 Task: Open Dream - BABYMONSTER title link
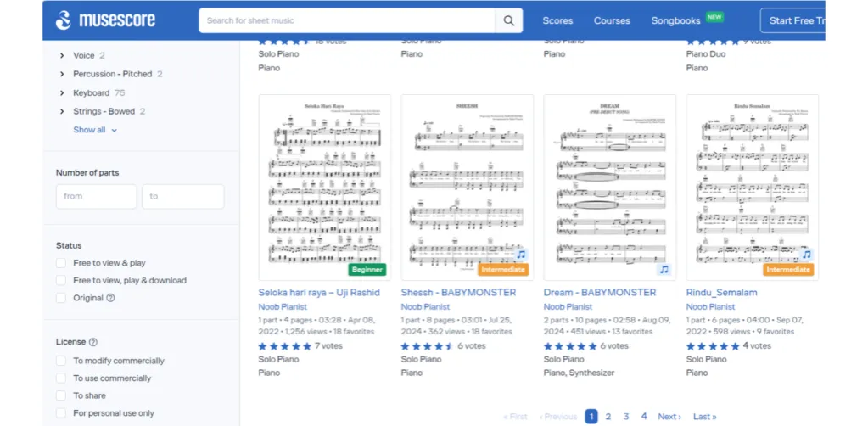(600, 293)
